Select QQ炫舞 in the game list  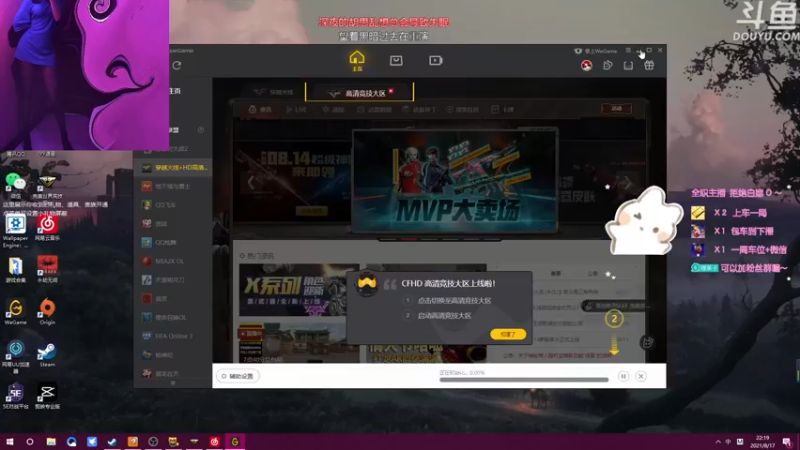point(173,242)
